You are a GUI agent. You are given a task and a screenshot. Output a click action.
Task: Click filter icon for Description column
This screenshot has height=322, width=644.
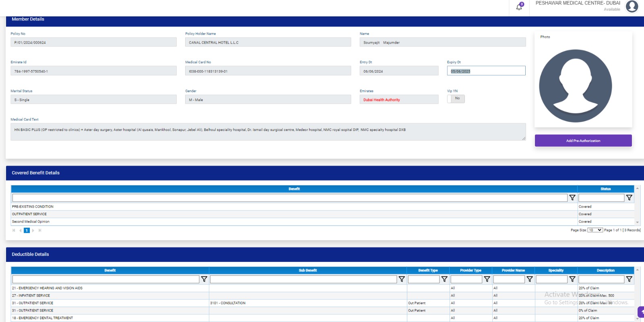(629, 279)
